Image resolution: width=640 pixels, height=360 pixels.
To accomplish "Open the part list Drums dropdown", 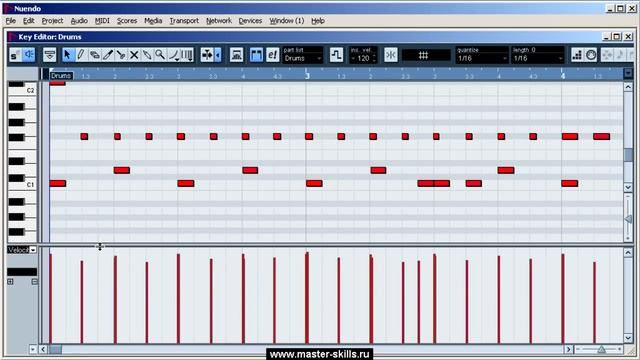I will pyautogui.click(x=302, y=59).
